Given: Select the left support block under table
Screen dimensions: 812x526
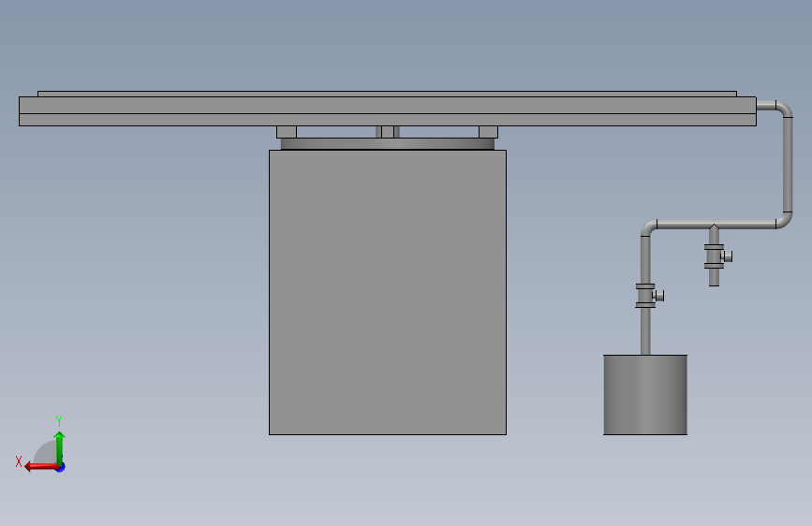Looking at the screenshot, I should (287, 132).
